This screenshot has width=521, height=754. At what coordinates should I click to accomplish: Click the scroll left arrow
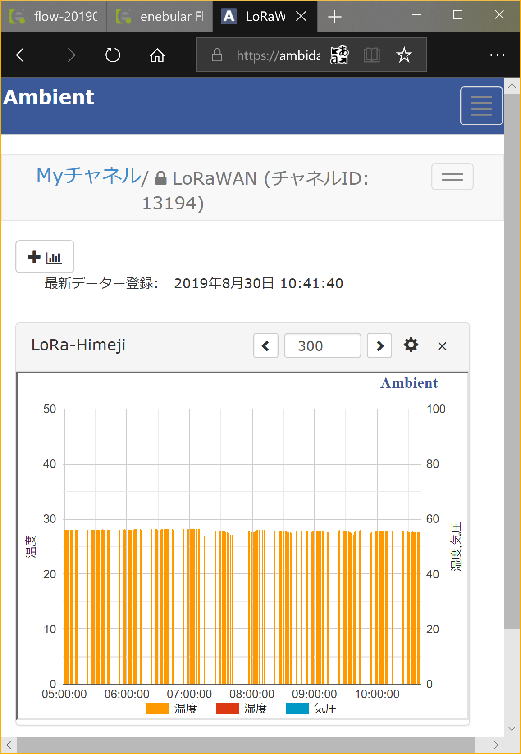pos(9,745)
